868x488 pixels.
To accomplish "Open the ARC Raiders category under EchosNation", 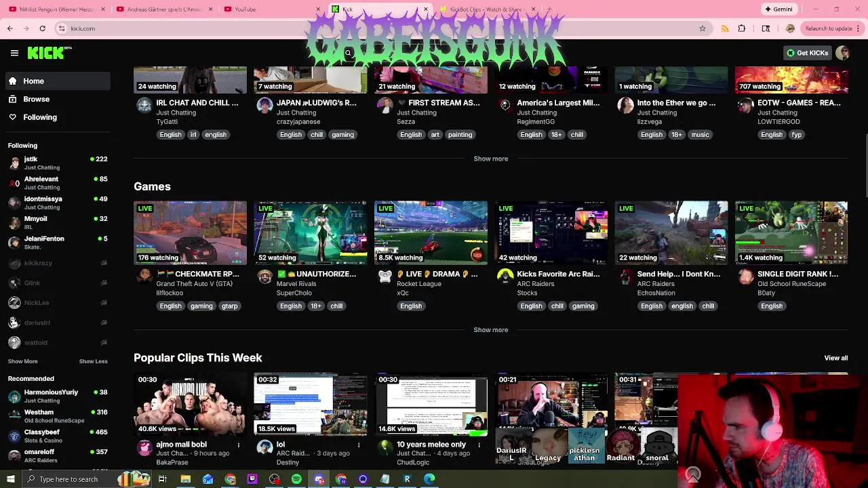I will click(656, 284).
